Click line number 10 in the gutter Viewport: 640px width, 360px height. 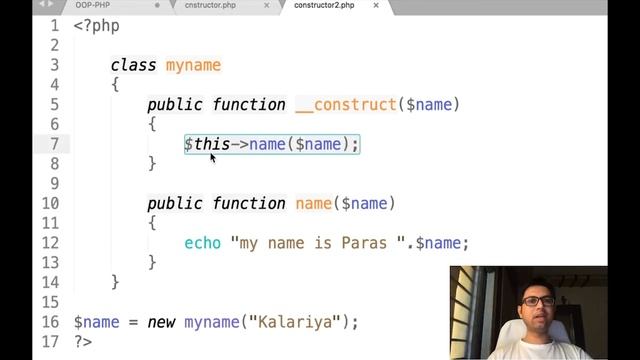point(51,204)
